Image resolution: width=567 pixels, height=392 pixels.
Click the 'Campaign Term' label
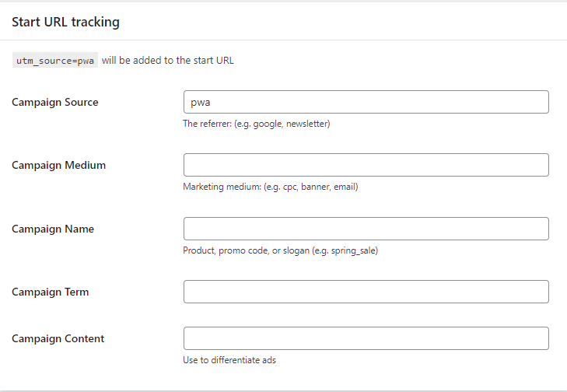tap(51, 292)
